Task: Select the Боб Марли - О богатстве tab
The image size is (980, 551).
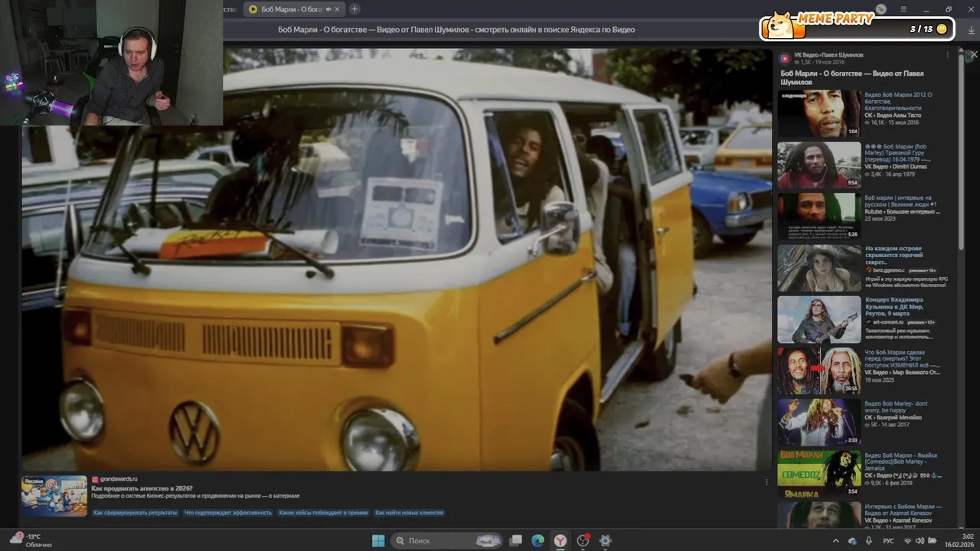Action: [294, 9]
